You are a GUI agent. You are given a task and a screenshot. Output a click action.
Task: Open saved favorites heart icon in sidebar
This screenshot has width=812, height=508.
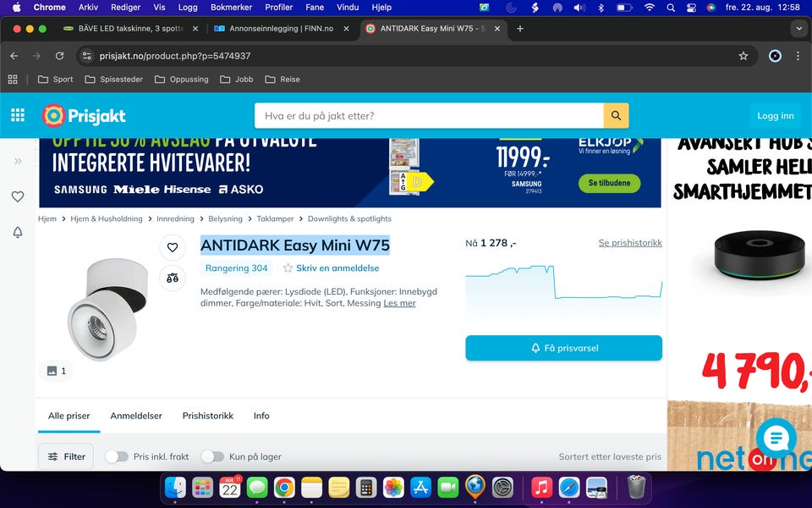[x=18, y=196]
